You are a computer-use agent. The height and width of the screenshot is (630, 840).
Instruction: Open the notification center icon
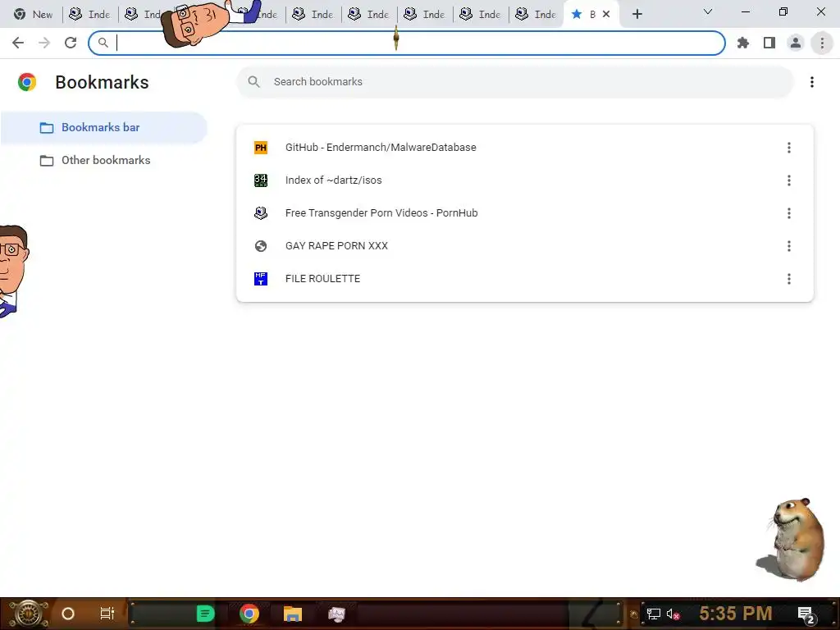(x=806, y=614)
